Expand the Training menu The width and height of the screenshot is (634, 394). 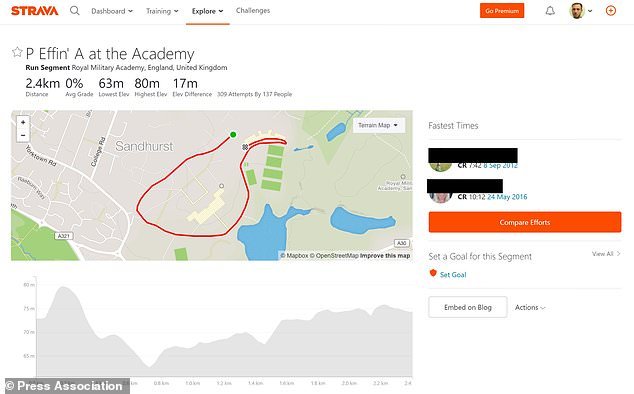coord(162,11)
